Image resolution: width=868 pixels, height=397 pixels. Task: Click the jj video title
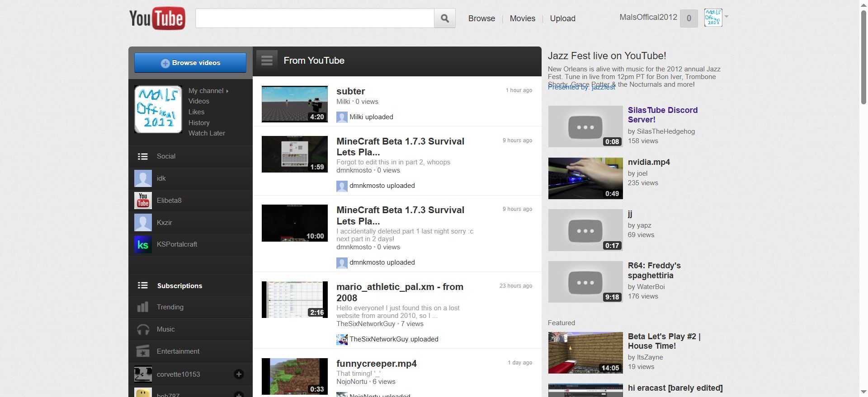coord(630,214)
